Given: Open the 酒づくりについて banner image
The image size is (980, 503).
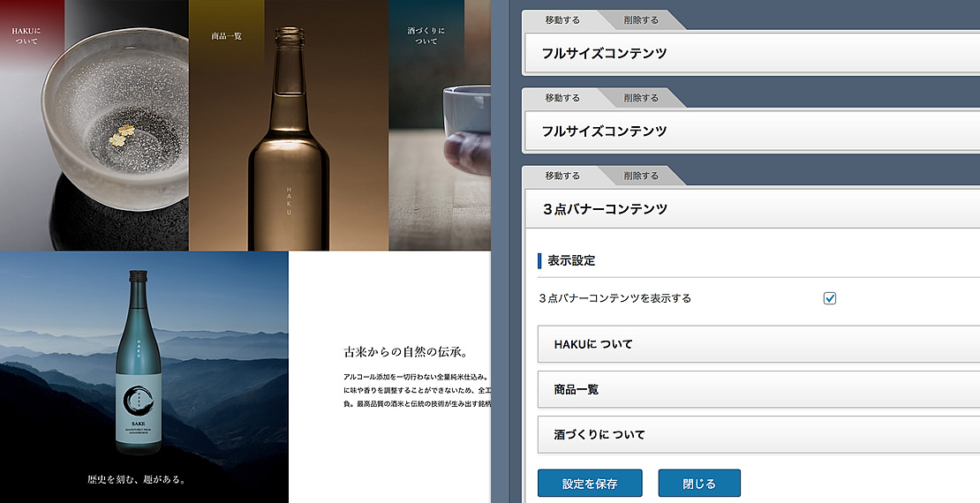Looking at the screenshot, I should [x=440, y=125].
